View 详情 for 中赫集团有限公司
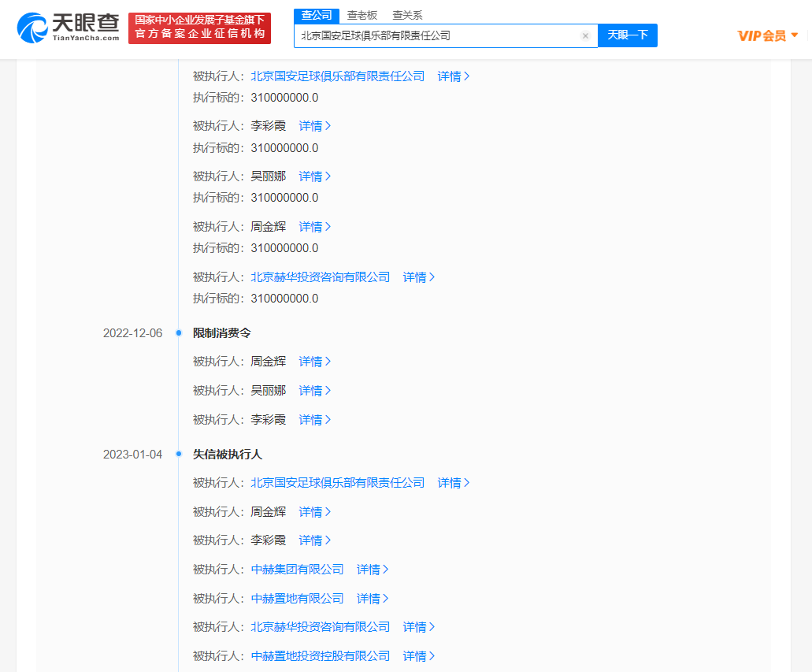The image size is (812, 672). point(373,570)
